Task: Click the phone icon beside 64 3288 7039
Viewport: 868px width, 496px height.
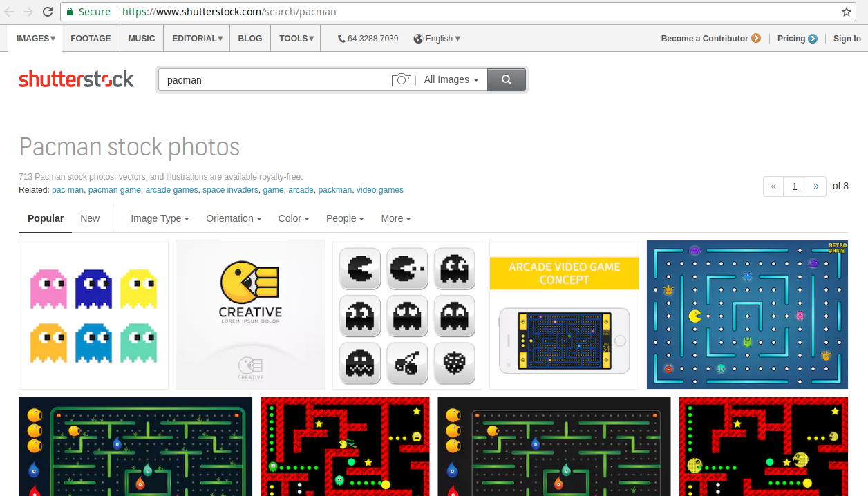Action: click(341, 39)
